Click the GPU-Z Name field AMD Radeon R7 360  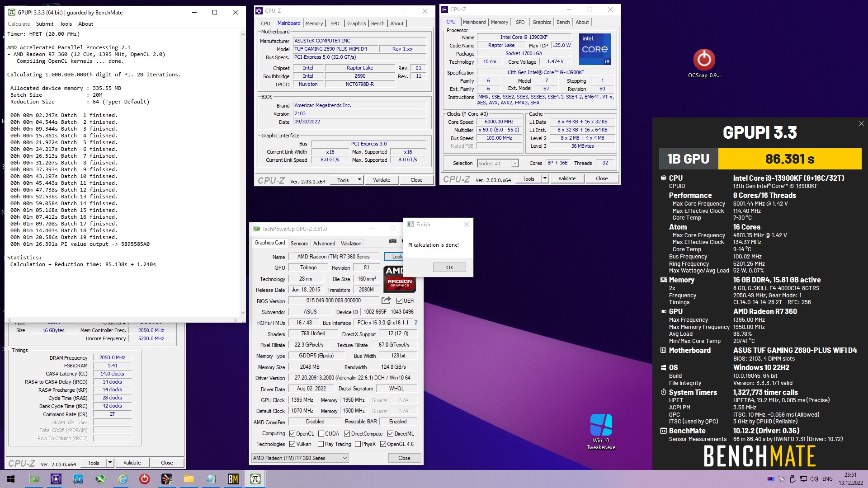point(333,257)
